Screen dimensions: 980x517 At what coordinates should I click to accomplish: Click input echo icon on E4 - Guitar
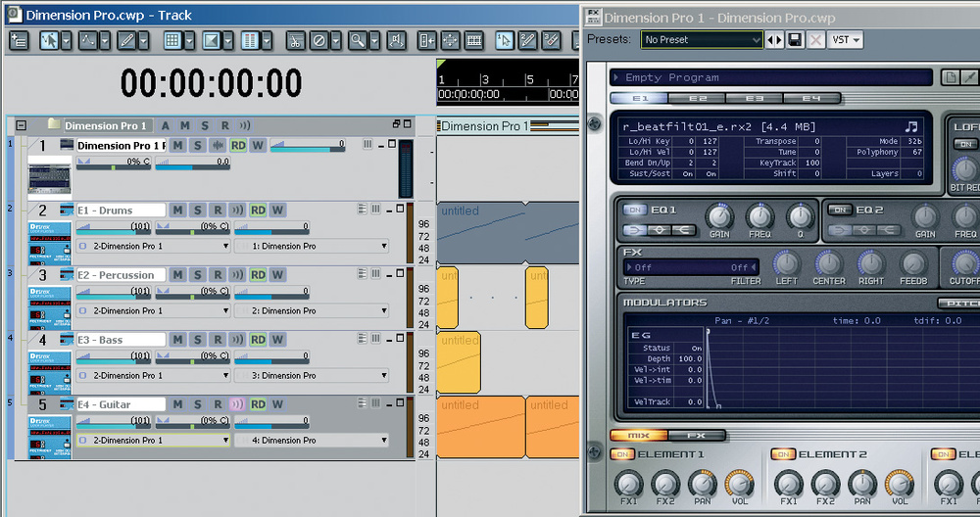click(237, 404)
